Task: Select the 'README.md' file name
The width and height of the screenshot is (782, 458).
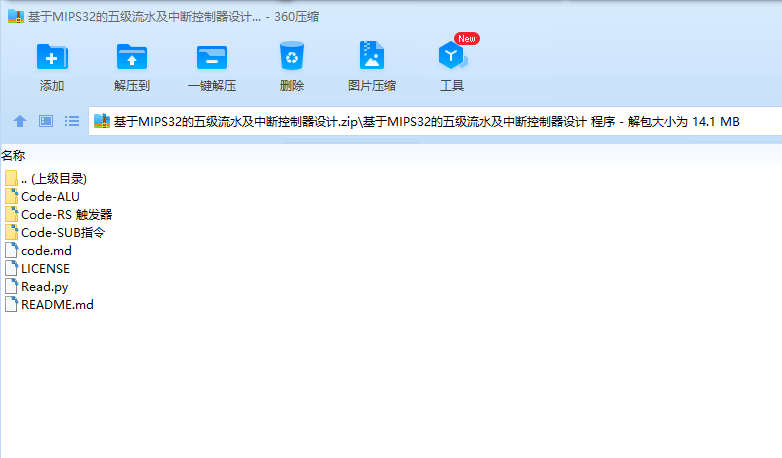Action: pos(57,304)
